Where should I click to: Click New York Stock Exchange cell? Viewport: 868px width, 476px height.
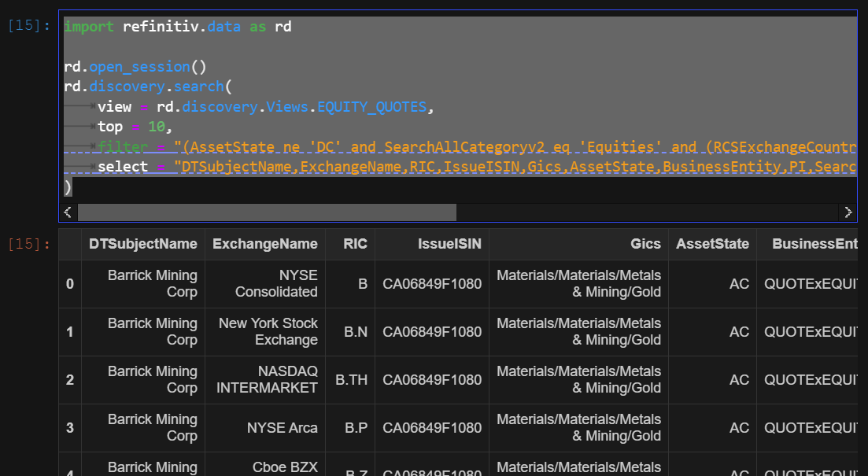tap(265, 332)
